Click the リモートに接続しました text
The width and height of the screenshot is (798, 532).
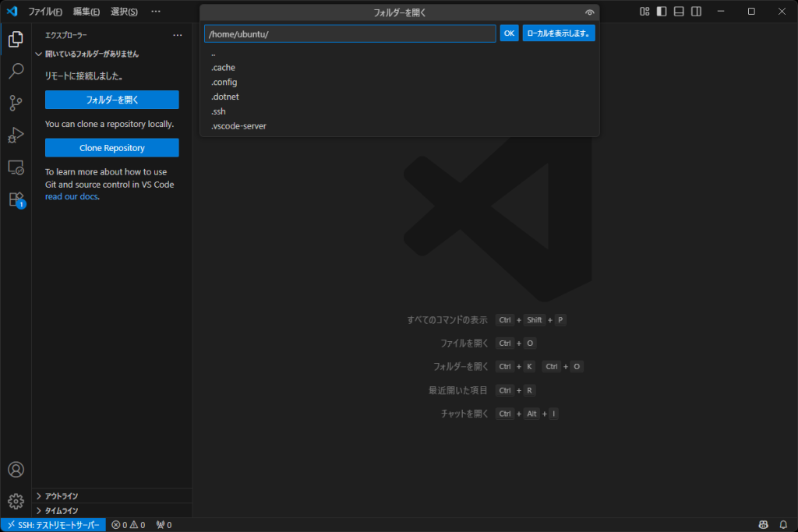[x=84, y=76]
